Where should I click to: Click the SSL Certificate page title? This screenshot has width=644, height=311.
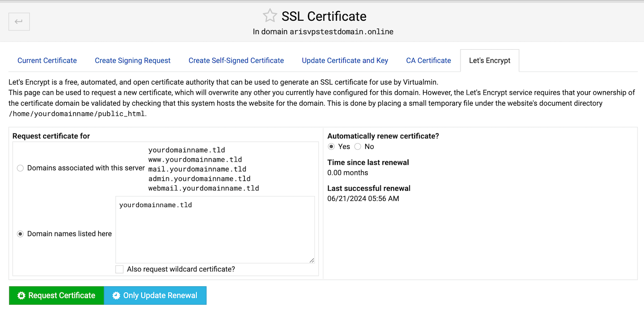[x=324, y=16]
